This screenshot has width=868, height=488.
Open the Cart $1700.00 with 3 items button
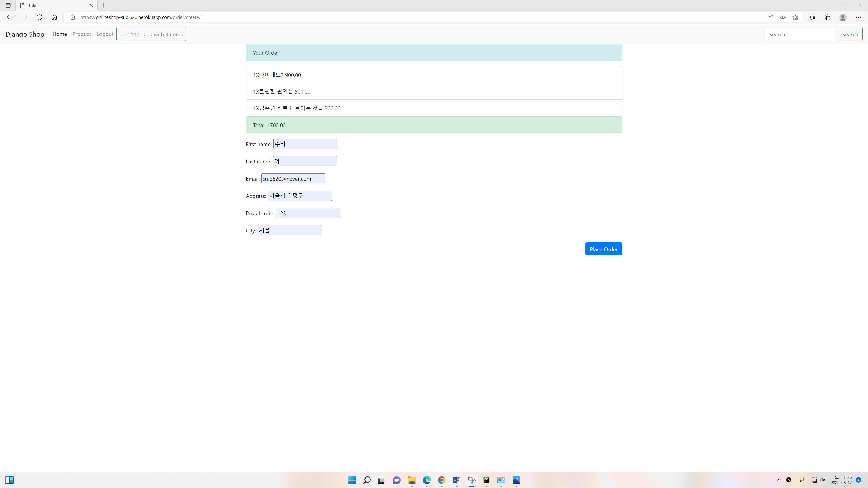click(x=151, y=34)
